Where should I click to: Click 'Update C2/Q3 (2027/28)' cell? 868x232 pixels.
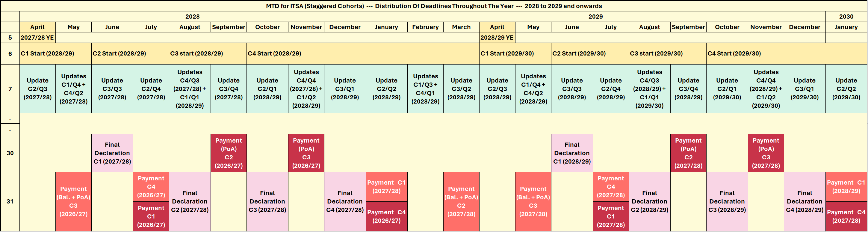(x=37, y=89)
